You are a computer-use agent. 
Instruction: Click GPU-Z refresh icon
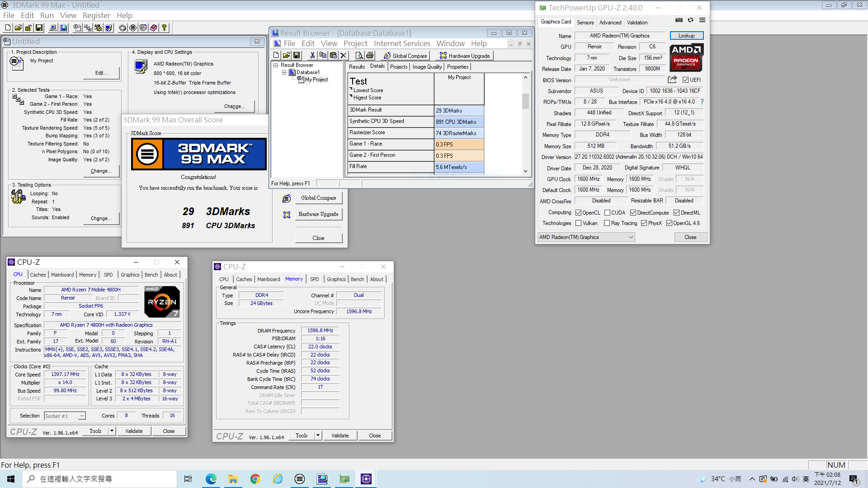pos(690,20)
